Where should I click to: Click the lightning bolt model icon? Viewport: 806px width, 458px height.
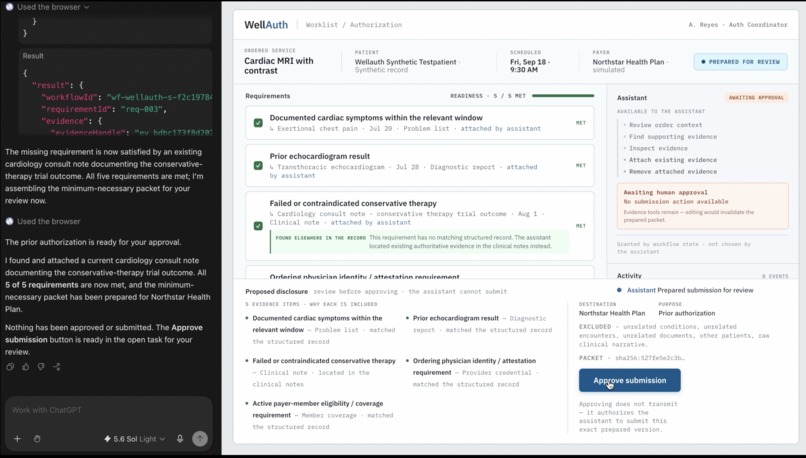pyautogui.click(x=107, y=438)
